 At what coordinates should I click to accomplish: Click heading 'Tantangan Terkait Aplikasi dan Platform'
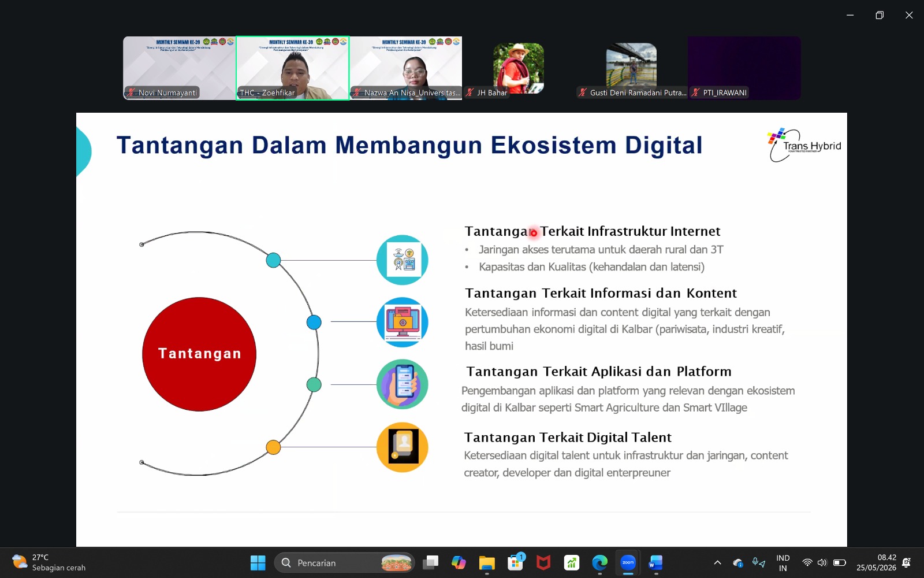point(599,371)
